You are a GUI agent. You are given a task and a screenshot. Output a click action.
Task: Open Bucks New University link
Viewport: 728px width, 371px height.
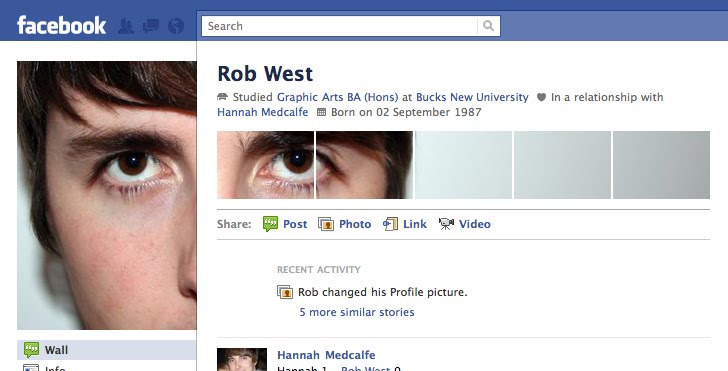[472, 97]
